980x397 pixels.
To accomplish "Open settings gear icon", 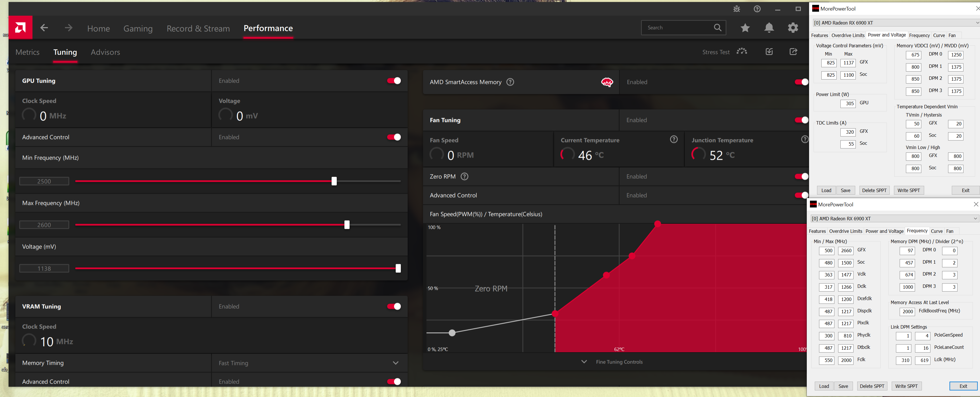I will (x=793, y=27).
